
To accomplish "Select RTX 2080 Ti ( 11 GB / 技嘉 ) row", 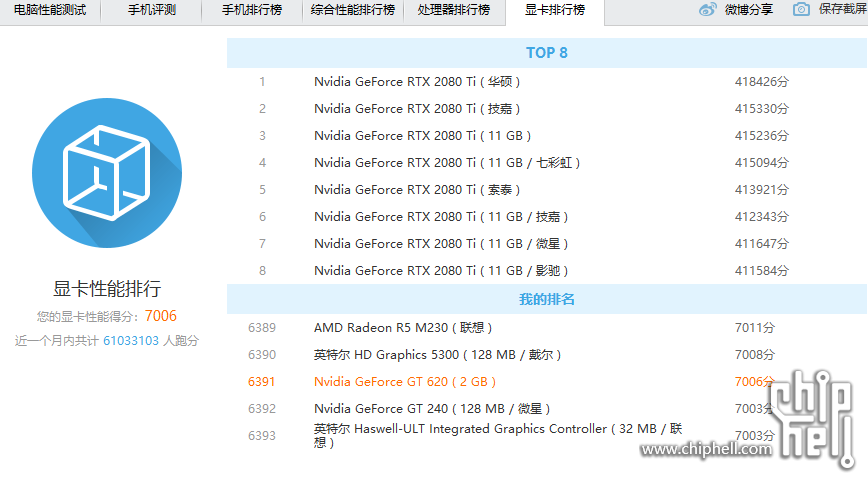I will [547, 217].
